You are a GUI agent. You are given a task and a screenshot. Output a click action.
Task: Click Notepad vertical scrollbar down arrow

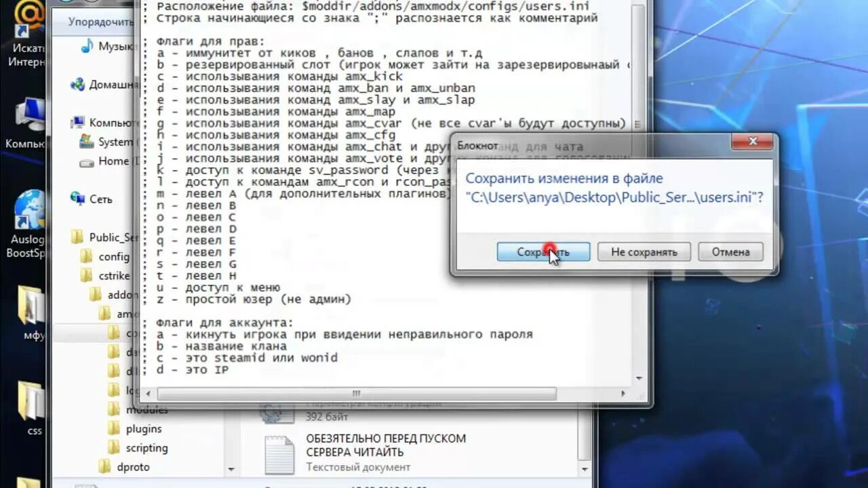tap(639, 379)
